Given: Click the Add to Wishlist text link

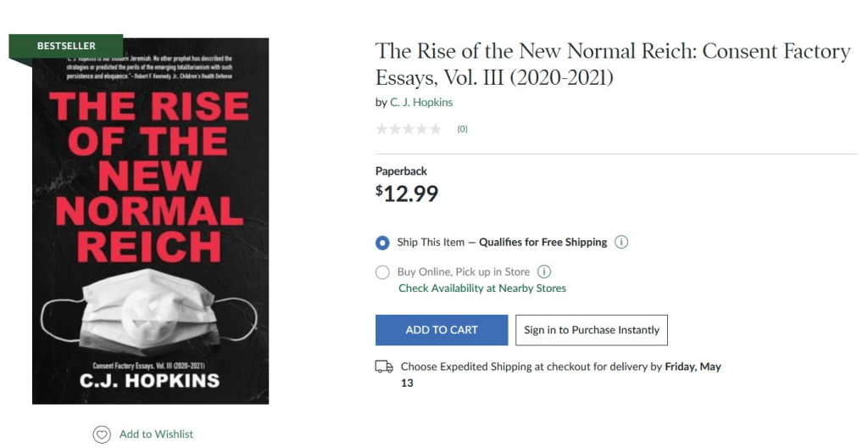Looking at the screenshot, I should point(156,434).
